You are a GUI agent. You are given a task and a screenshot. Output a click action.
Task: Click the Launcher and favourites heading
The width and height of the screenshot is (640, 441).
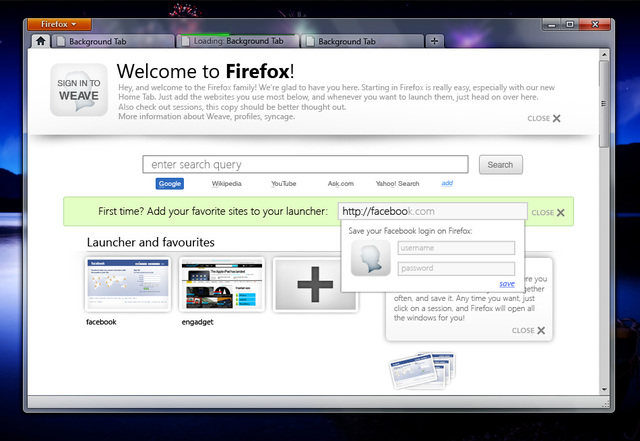click(151, 242)
